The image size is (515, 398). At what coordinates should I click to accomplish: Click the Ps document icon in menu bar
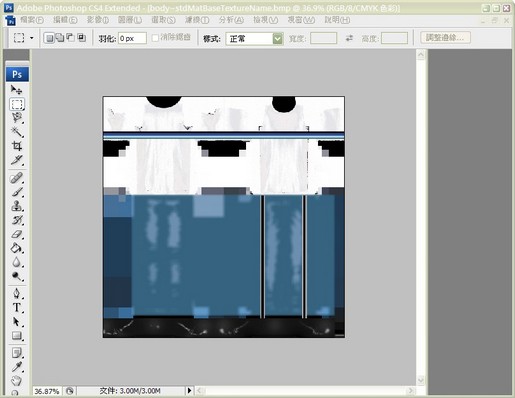[x=10, y=20]
